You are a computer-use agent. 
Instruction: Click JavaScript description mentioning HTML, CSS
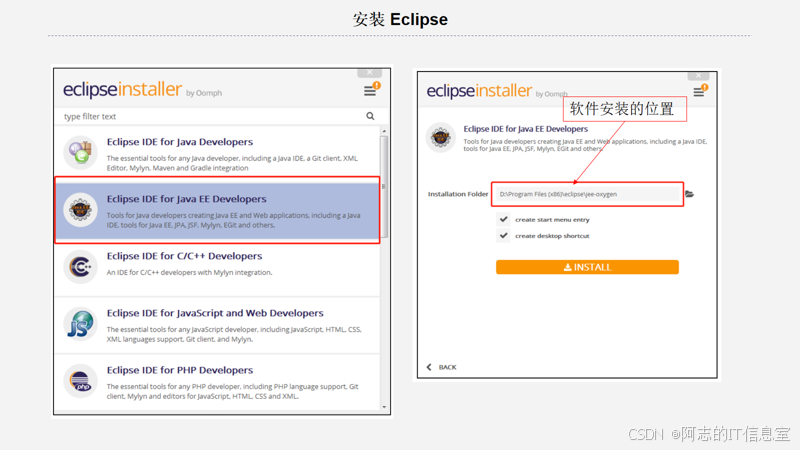234,334
